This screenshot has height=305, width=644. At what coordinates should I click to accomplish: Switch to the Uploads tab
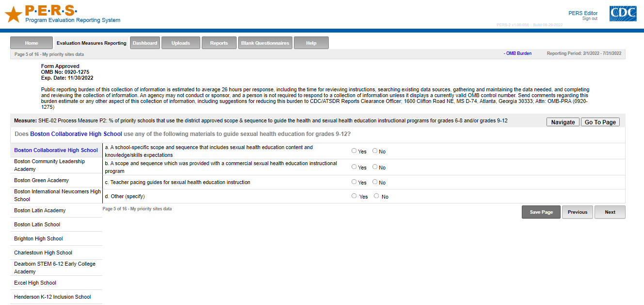click(x=180, y=43)
